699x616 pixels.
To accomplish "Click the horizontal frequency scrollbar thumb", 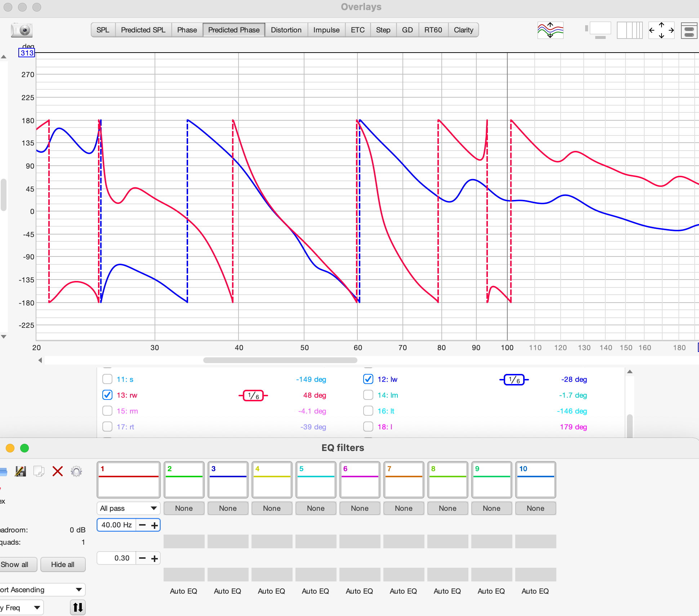I will tap(280, 360).
